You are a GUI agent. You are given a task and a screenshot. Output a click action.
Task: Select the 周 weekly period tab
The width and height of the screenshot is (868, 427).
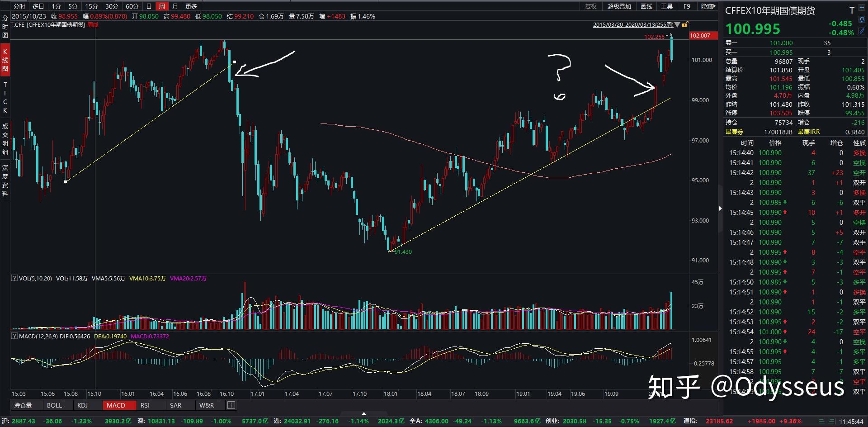[162, 6]
